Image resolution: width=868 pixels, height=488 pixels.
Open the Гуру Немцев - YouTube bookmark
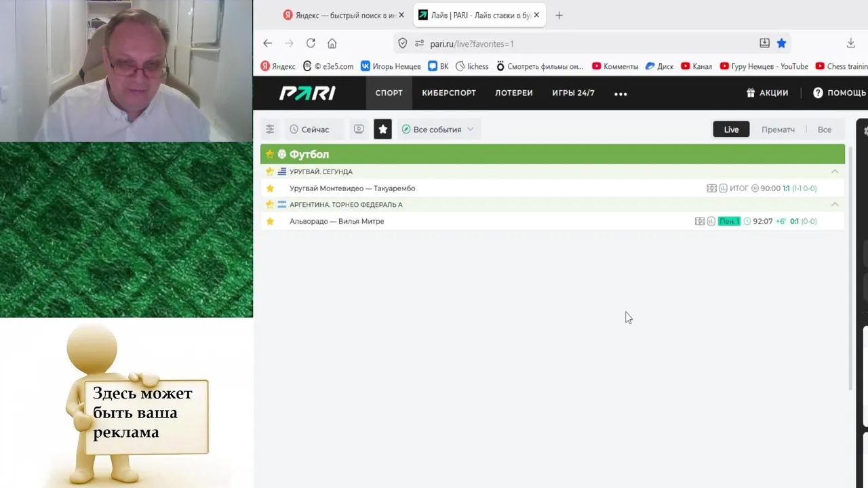(x=764, y=66)
